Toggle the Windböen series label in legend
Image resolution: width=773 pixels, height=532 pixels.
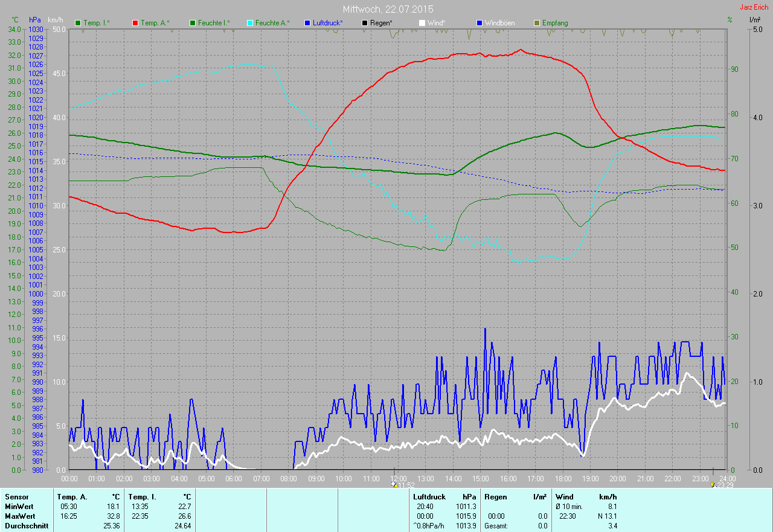point(499,23)
